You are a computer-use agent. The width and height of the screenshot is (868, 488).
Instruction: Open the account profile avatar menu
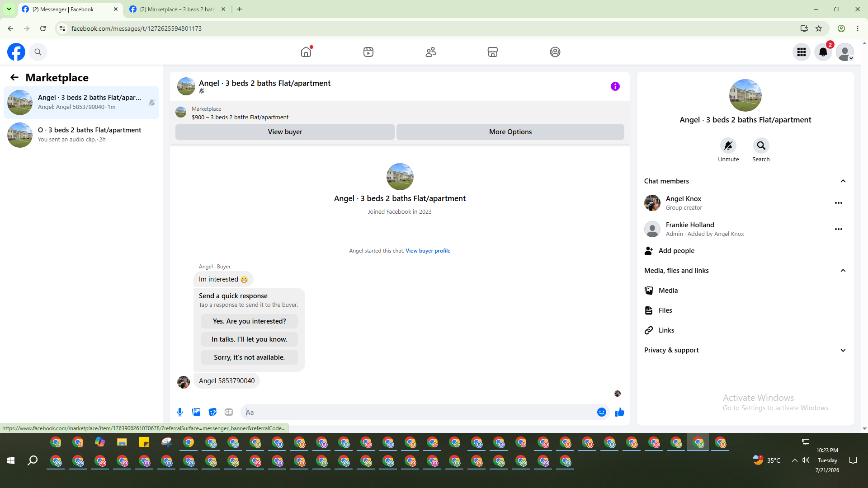(x=845, y=52)
